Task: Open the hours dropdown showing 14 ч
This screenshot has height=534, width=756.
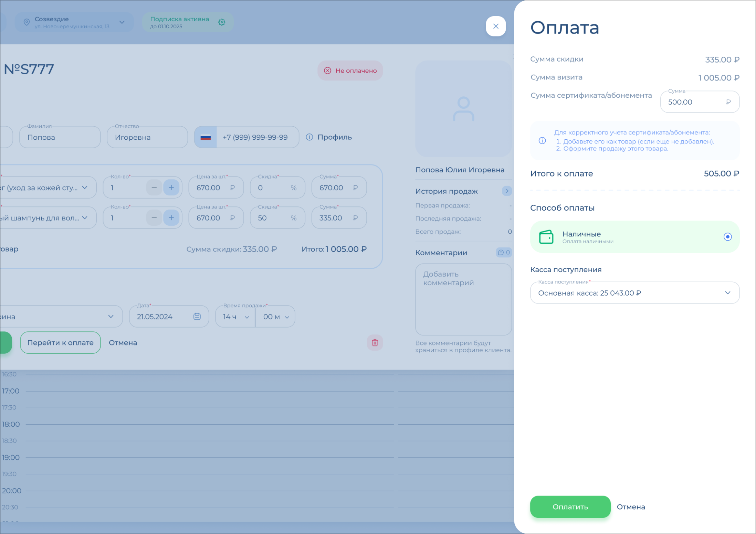Action: pyautogui.click(x=235, y=317)
